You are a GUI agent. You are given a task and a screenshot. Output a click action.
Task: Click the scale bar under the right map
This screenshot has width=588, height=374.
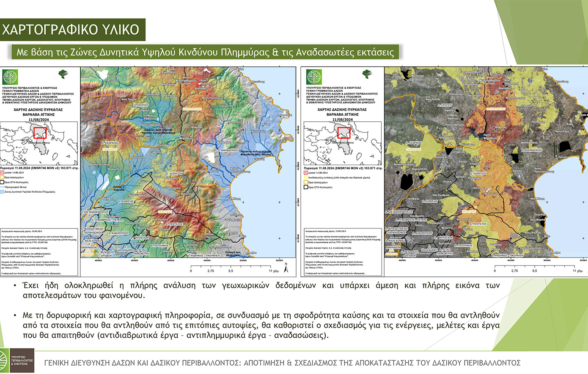click(535, 268)
